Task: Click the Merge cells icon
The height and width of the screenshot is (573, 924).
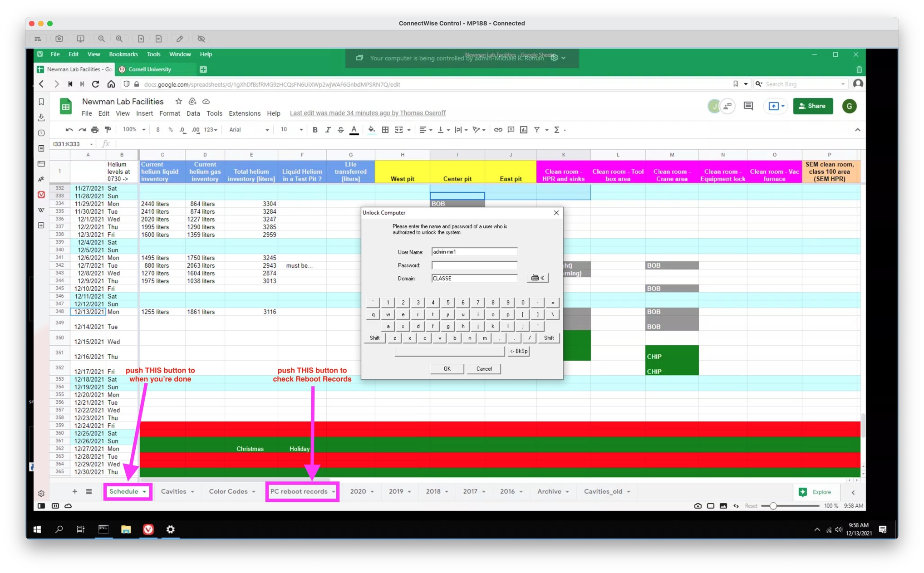Action: [399, 130]
